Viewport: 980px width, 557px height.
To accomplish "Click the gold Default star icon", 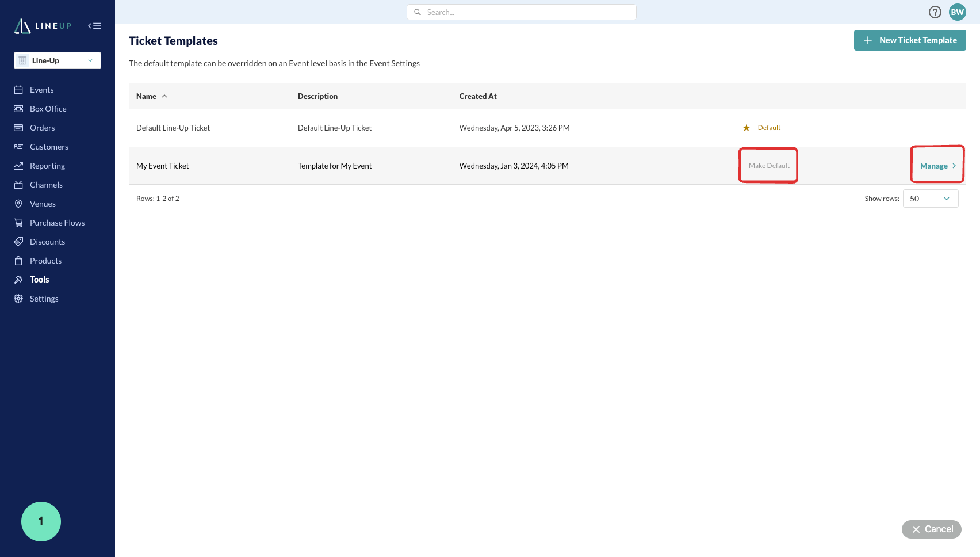I will coord(747,128).
